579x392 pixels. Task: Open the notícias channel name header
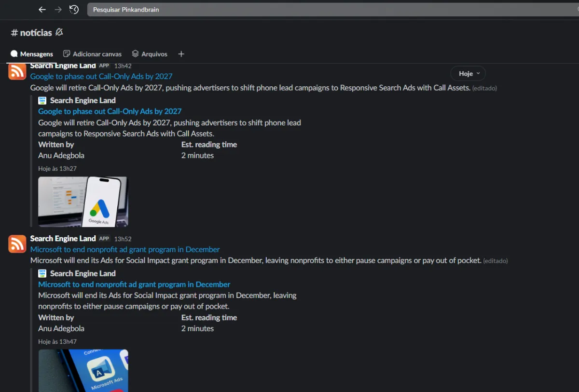(x=31, y=33)
